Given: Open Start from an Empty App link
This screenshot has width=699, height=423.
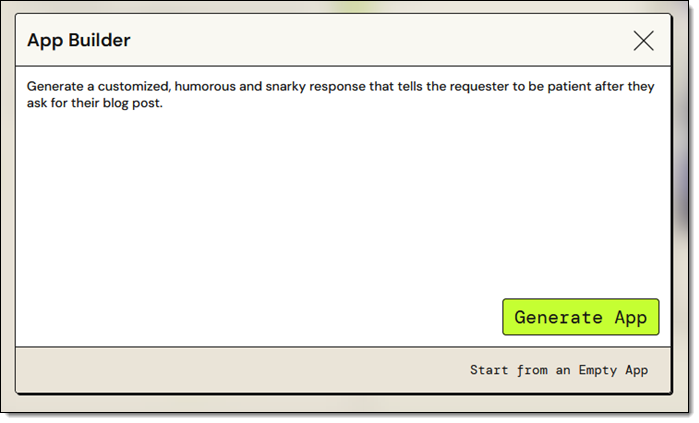Looking at the screenshot, I should pyautogui.click(x=559, y=370).
